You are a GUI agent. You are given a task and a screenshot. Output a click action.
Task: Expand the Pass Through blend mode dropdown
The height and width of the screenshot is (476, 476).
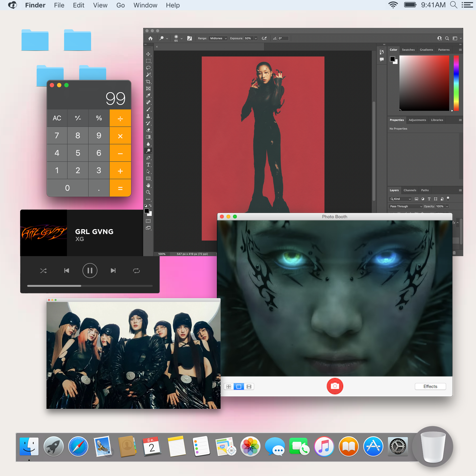pos(406,206)
